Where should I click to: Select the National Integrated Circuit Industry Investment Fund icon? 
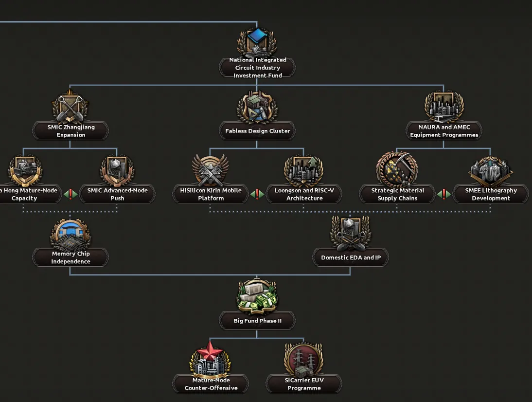(257, 42)
